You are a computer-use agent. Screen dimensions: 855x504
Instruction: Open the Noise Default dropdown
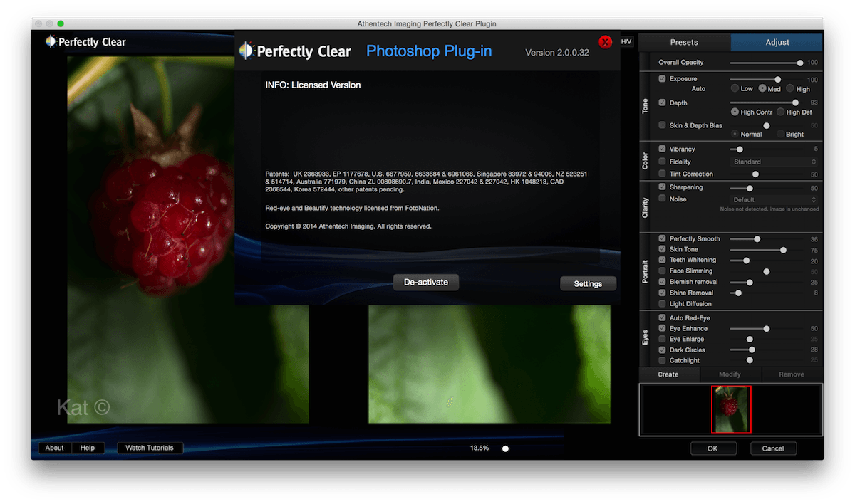click(774, 200)
